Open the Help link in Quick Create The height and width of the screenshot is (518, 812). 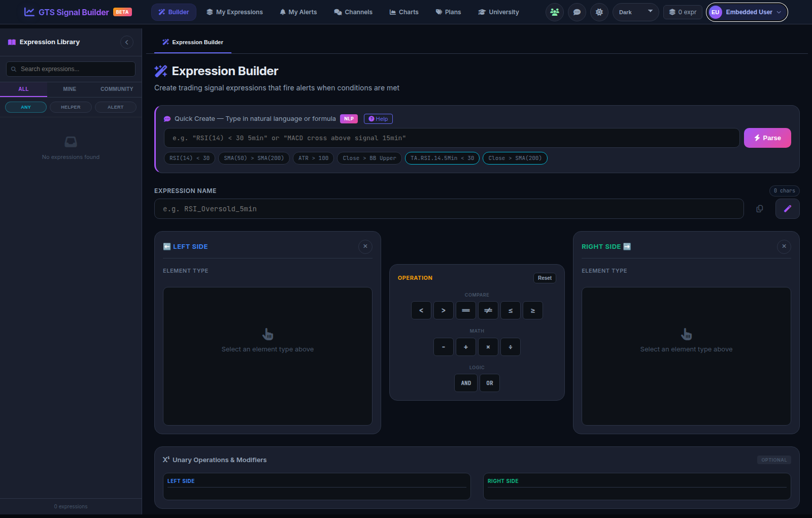(378, 119)
